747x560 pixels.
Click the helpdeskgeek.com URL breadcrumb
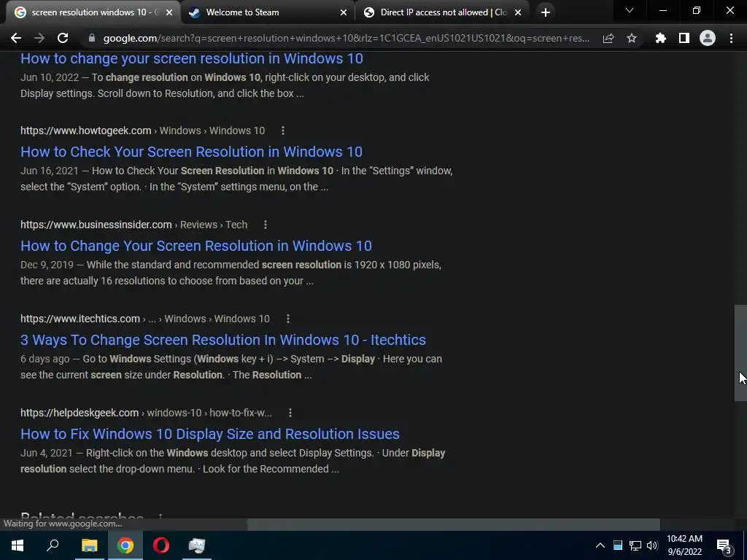tap(146, 413)
